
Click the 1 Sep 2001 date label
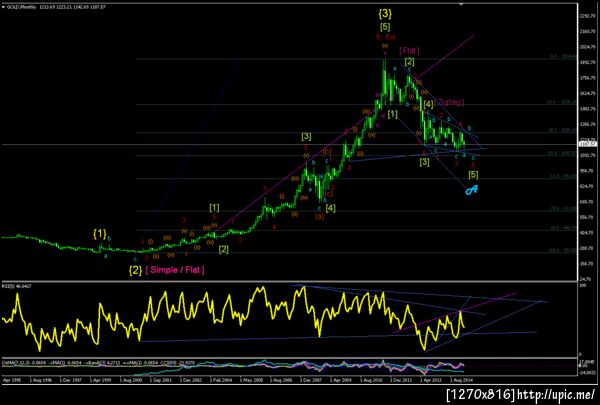(x=161, y=381)
